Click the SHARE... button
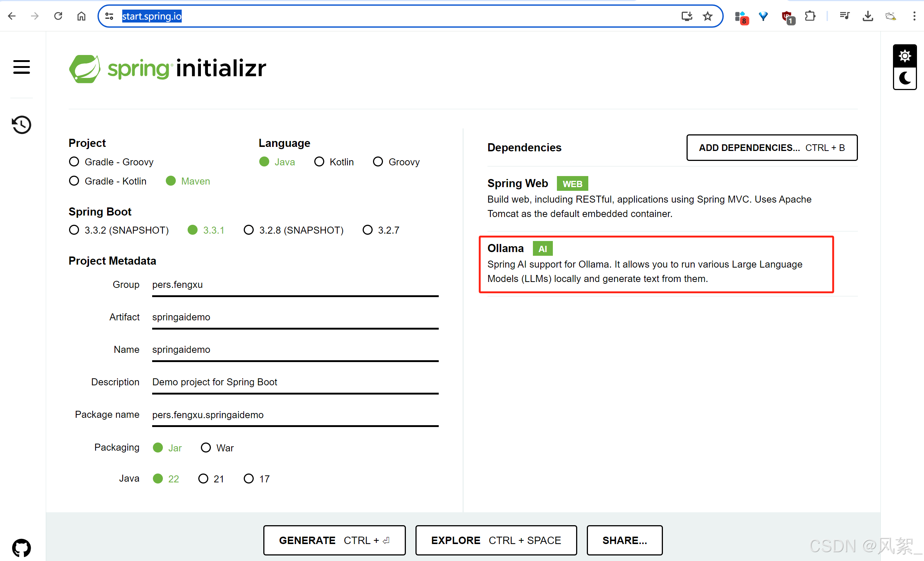 click(x=625, y=540)
